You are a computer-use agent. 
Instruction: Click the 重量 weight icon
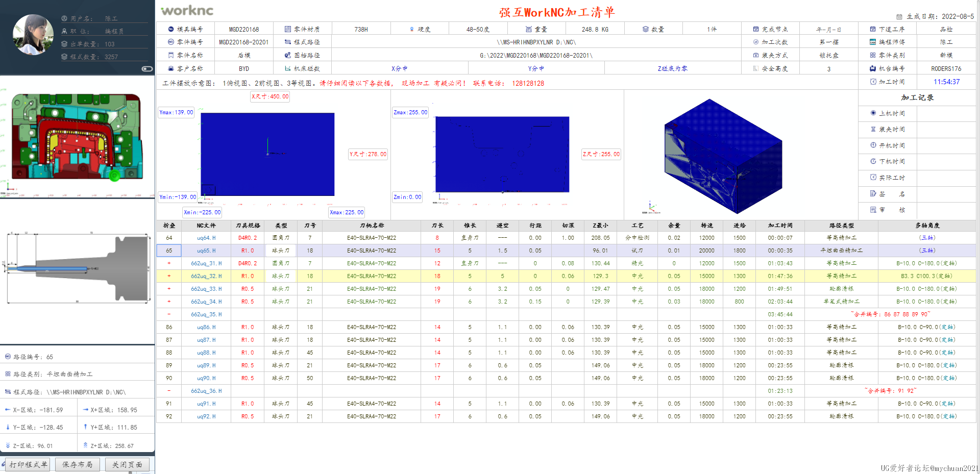(x=529, y=29)
